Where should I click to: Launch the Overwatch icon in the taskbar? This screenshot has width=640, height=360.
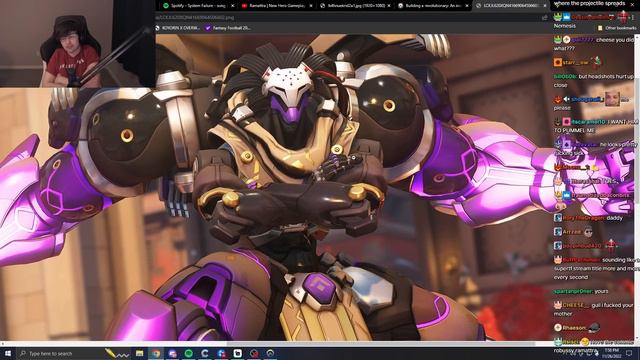click(x=270, y=353)
